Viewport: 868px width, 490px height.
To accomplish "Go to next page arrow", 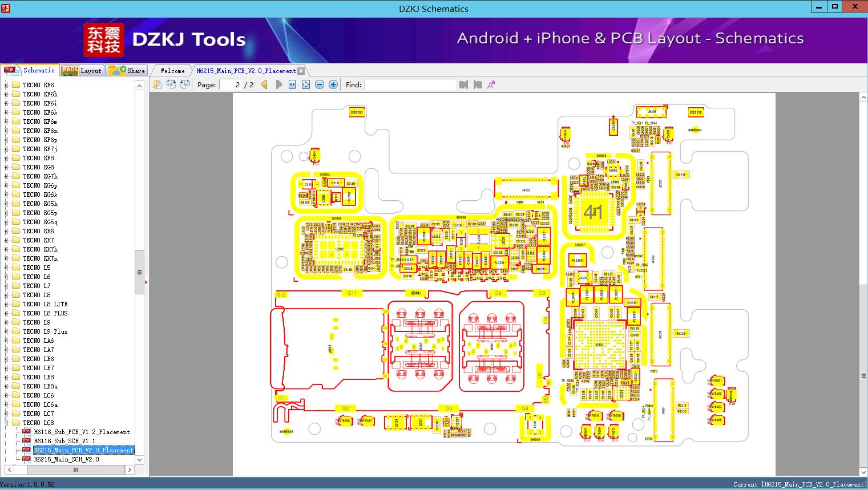I will click(278, 84).
